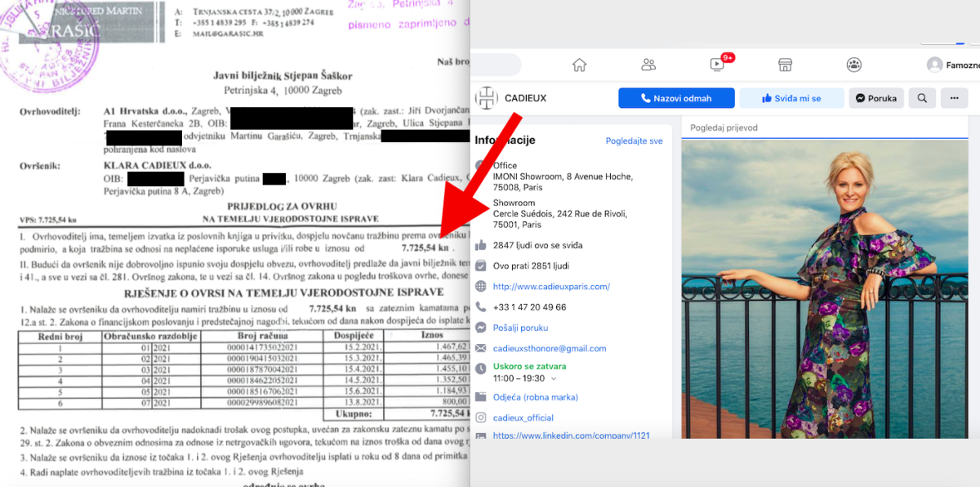Screen dimensions: 980x487
Task: Click the envelope icon beside the email address
Action: (x=481, y=348)
